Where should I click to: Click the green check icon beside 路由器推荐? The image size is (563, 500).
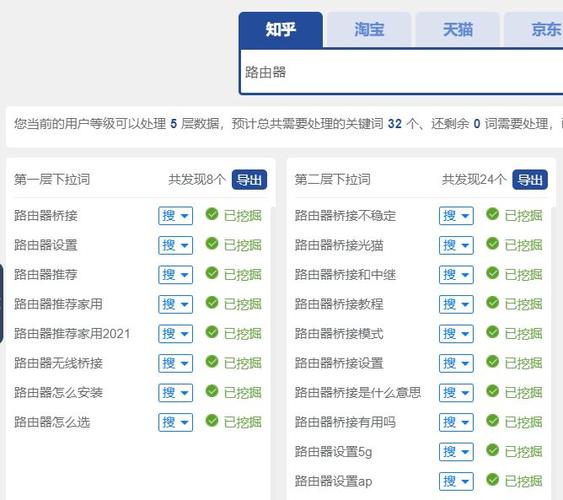point(212,273)
